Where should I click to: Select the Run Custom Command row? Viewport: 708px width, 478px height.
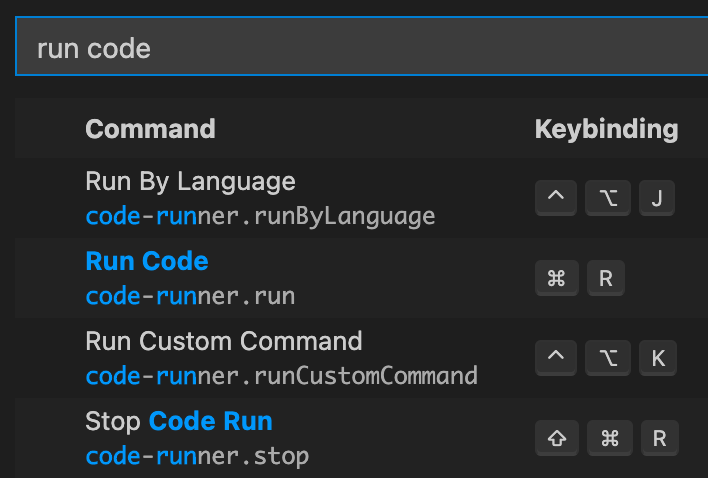click(x=362, y=358)
